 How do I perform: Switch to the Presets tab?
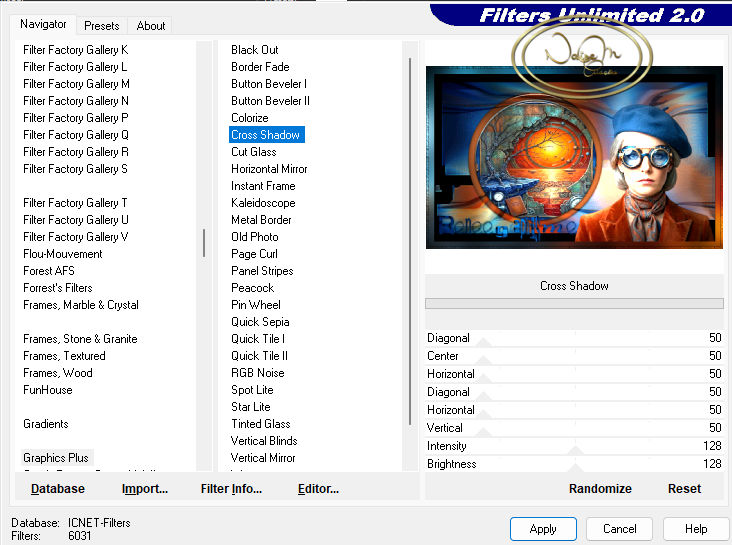101,26
